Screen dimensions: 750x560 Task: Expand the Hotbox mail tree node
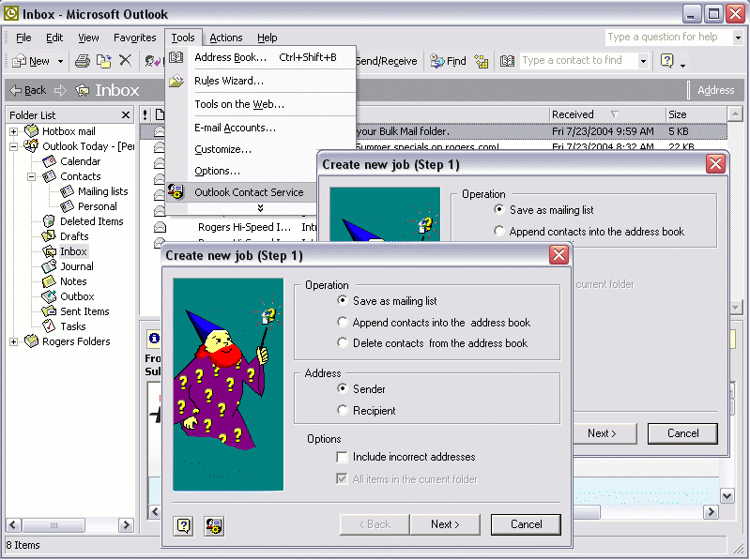(13, 131)
